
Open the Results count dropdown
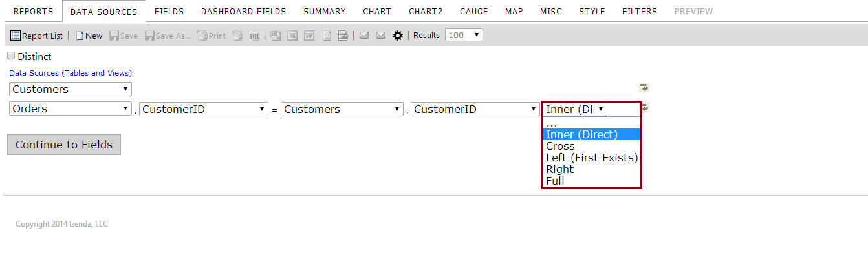[464, 35]
